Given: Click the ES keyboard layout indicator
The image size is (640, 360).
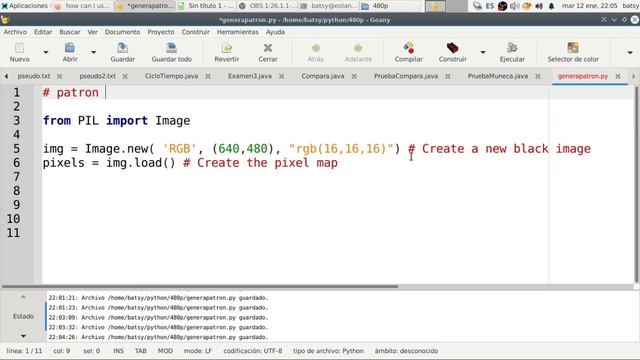Looking at the screenshot, I should 490,6.
